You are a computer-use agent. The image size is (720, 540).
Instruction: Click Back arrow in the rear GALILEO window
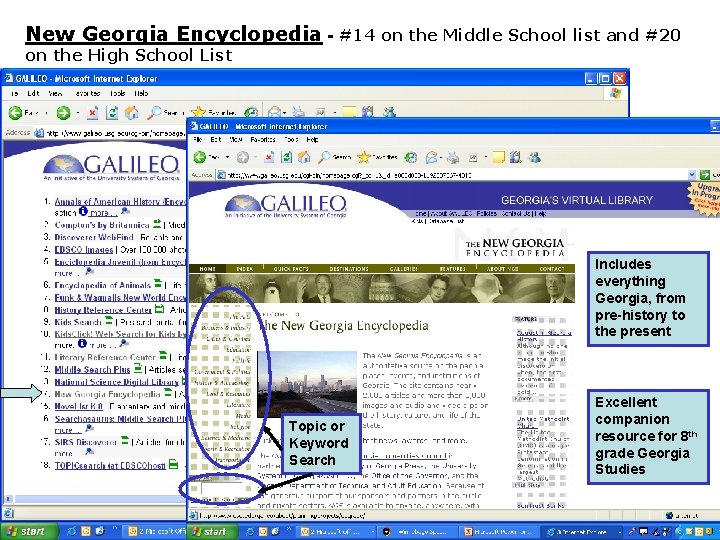(15, 112)
